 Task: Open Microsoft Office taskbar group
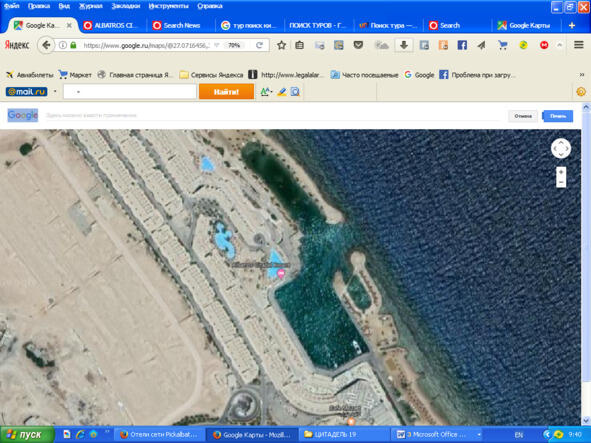click(437, 435)
